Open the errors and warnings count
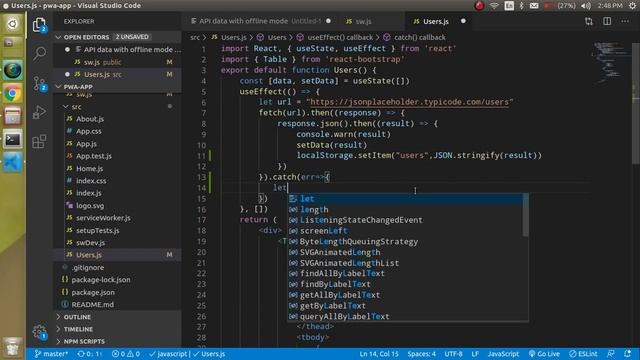 pyautogui.click(x=126, y=354)
